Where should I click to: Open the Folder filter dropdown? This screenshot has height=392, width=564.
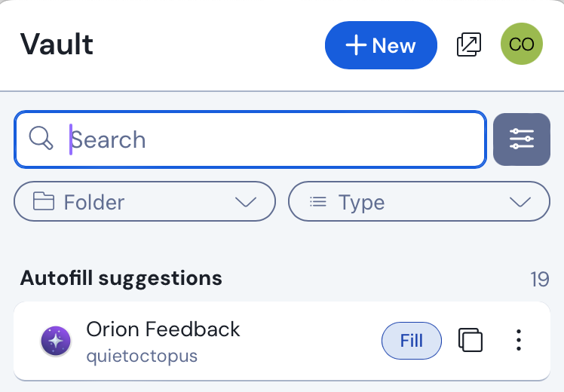[145, 202]
